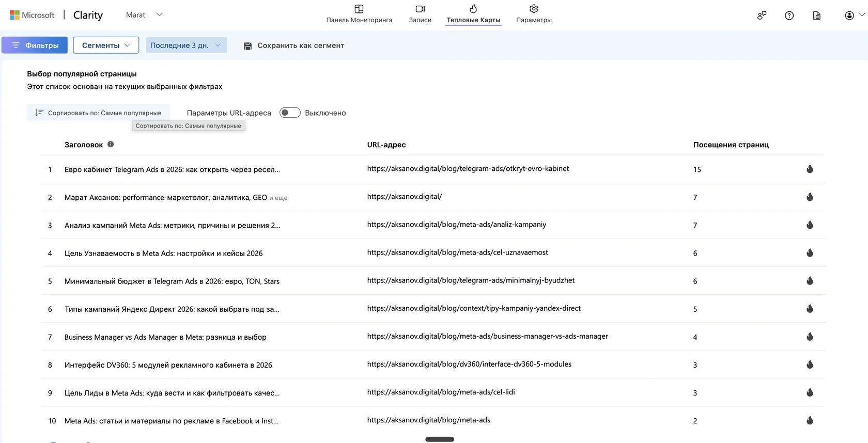
Task: Open heatmap flame icon for https://aksanov.digital/ row
Action: [x=810, y=197]
